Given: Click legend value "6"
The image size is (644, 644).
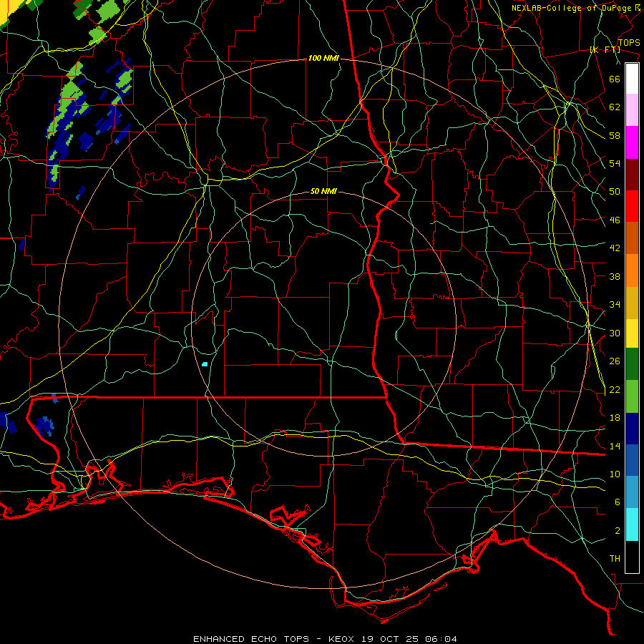Looking at the screenshot, I should 618,502.
